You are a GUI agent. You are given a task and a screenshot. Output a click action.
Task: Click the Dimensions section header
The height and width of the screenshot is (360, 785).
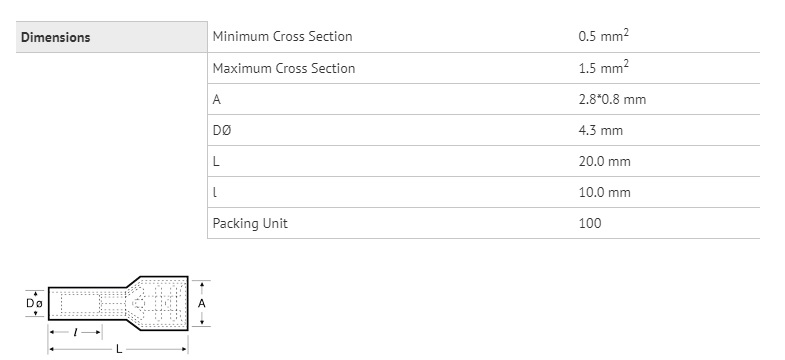[56, 38]
